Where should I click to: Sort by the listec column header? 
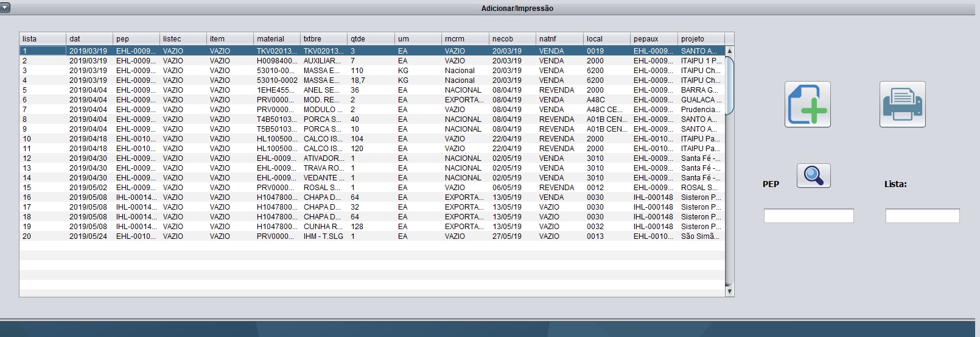[x=183, y=38]
